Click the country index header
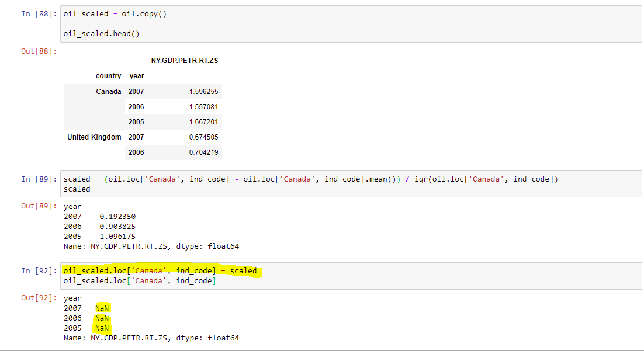 pyautogui.click(x=109, y=76)
